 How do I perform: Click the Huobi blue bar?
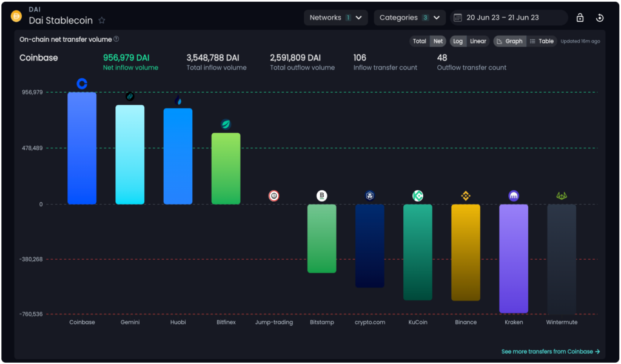pyautogui.click(x=178, y=156)
